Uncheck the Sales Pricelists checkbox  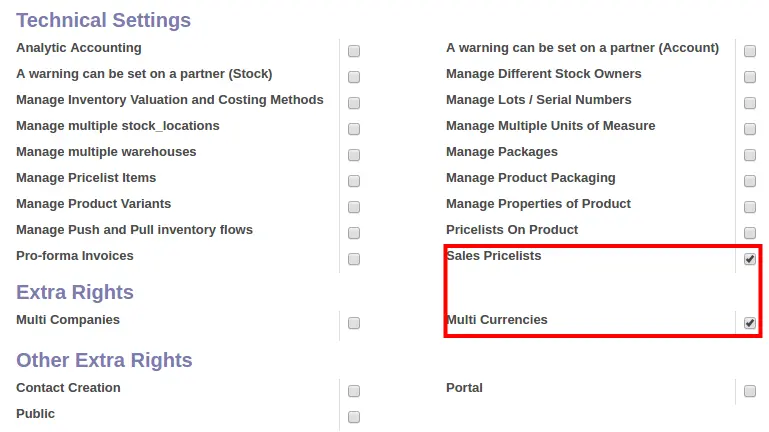749,259
